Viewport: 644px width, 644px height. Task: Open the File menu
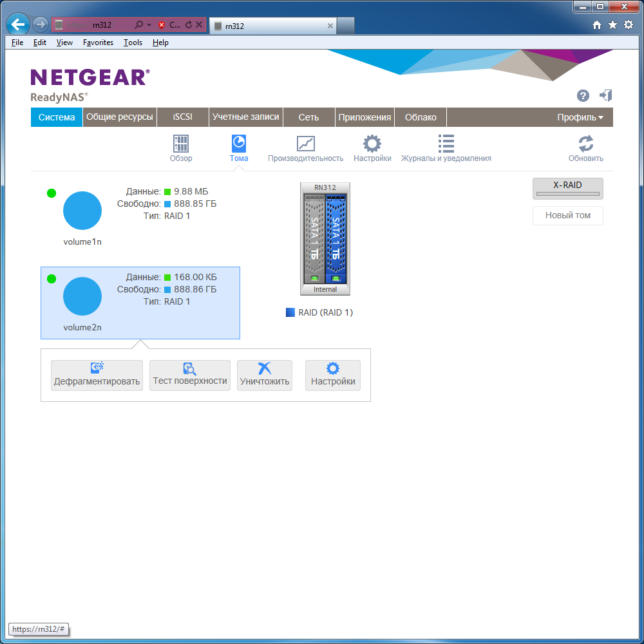(x=17, y=43)
